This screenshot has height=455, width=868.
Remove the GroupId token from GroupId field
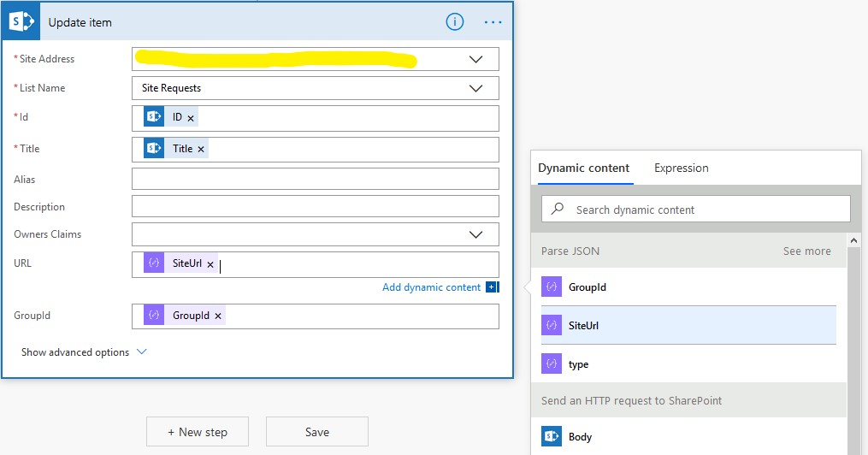tap(218, 316)
